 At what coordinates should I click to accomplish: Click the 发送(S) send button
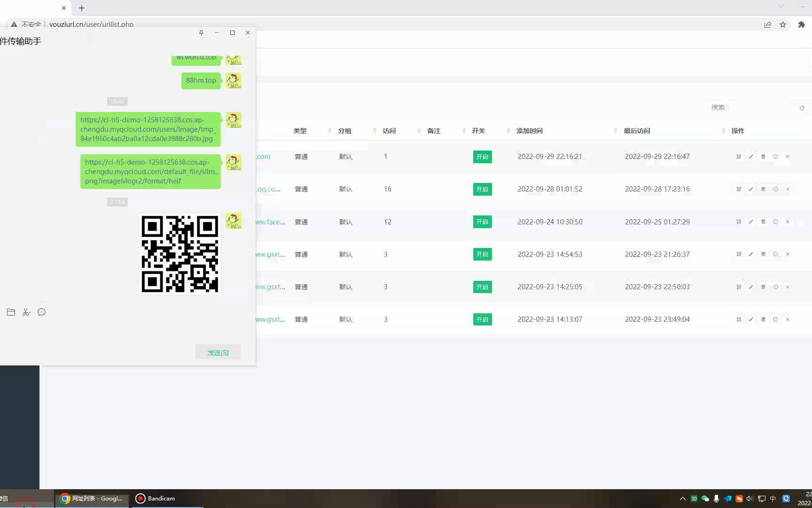(x=218, y=352)
